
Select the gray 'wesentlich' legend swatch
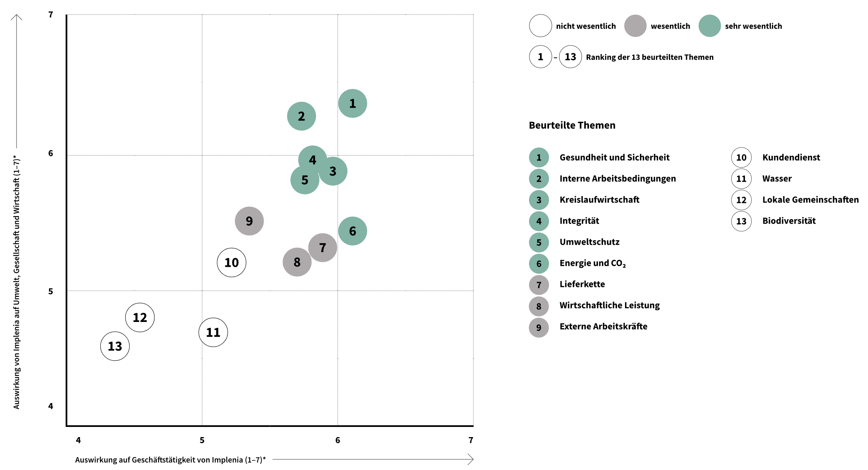point(635,26)
